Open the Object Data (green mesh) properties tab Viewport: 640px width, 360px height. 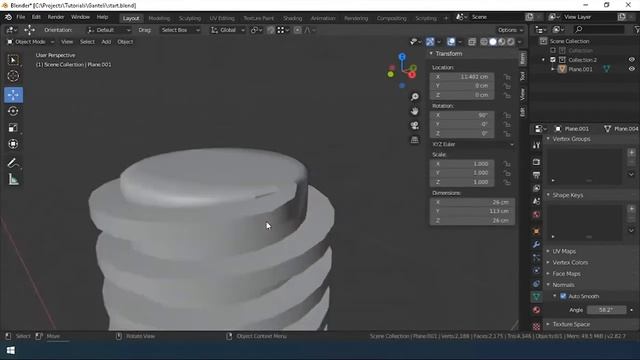[536, 297]
